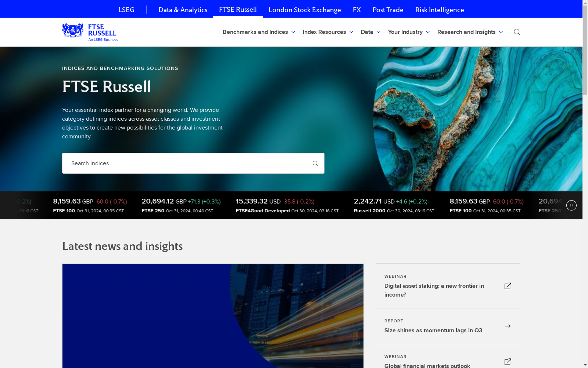Open the site search magnifier icon
Screen dimensions: 588x368
tap(517, 32)
